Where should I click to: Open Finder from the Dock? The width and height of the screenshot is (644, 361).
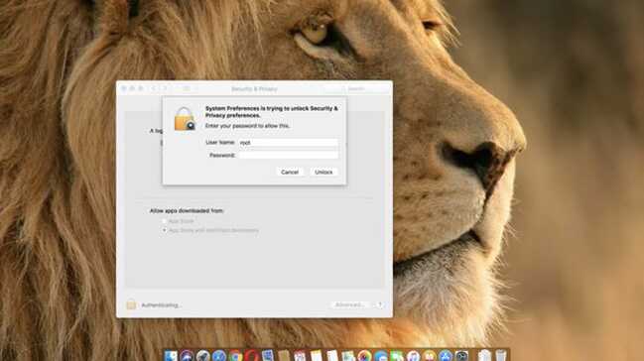pyautogui.click(x=171, y=355)
